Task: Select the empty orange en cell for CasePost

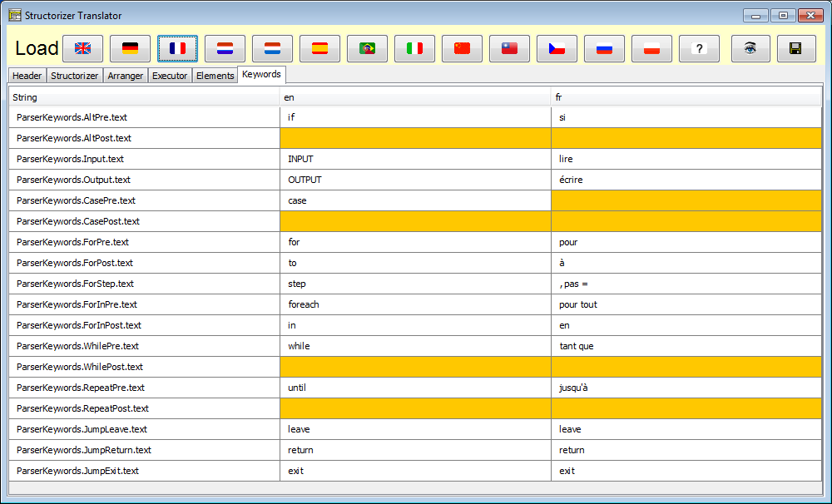Action: pos(415,221)
